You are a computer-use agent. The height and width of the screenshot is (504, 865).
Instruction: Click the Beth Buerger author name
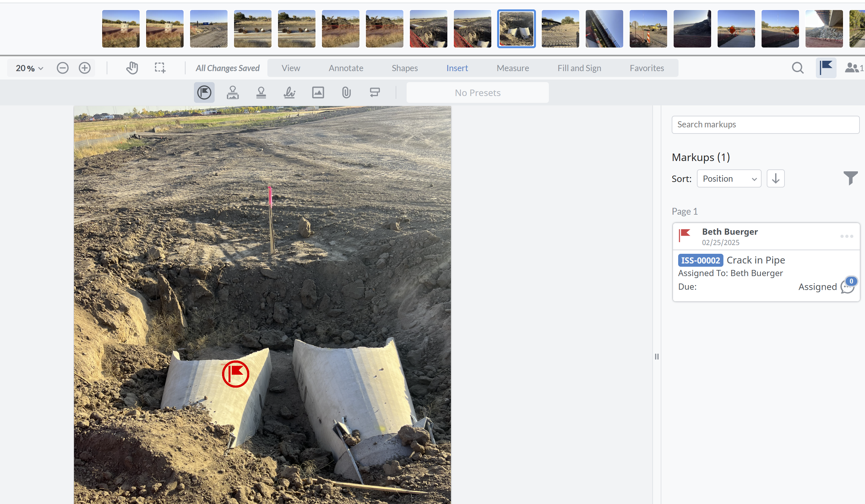click(x=730, y=232)
